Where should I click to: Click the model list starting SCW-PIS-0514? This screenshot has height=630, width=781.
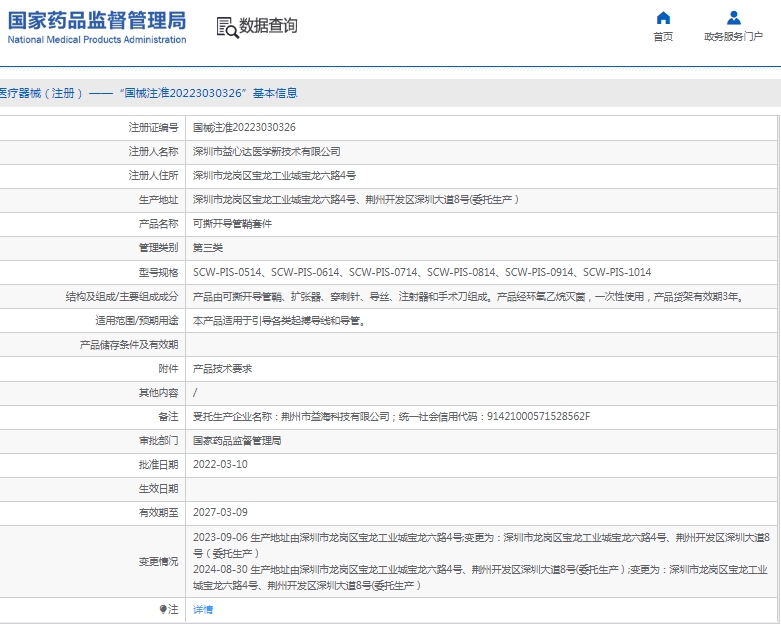(x=422, y=272)
